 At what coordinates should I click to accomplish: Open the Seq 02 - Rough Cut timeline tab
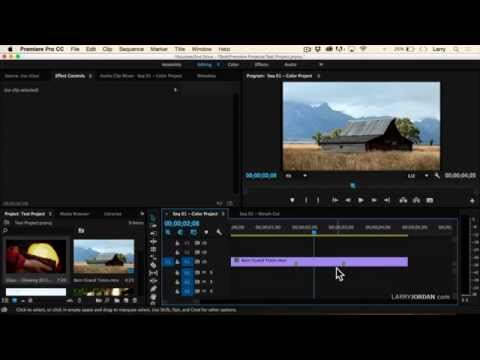pos(260,214)
